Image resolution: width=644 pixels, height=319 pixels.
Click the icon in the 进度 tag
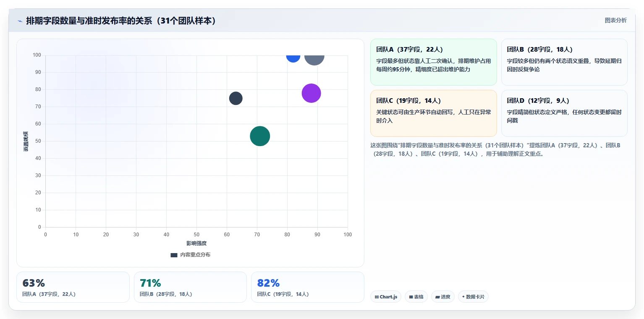click(437, 297)
